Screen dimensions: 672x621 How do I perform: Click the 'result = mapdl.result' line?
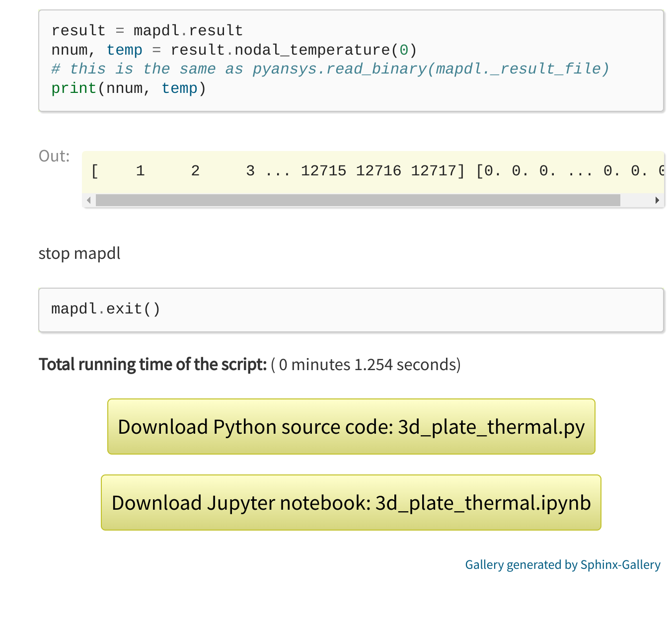tap(147, 31)
